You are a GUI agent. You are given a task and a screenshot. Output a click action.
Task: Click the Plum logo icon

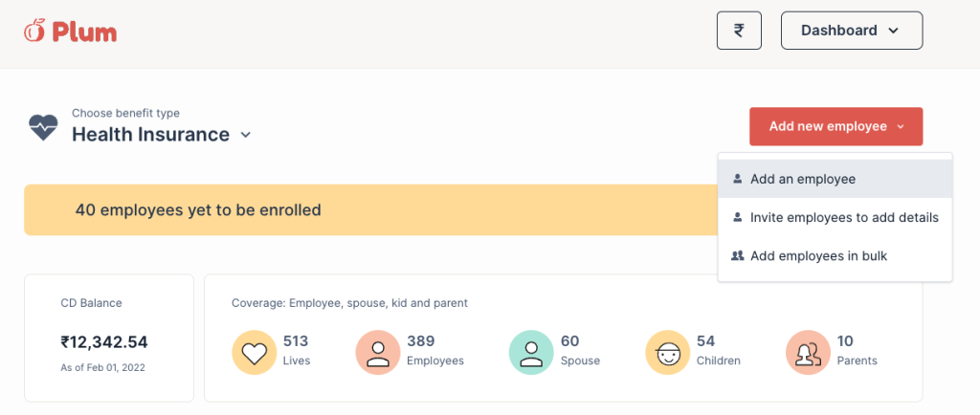(34, 32)
